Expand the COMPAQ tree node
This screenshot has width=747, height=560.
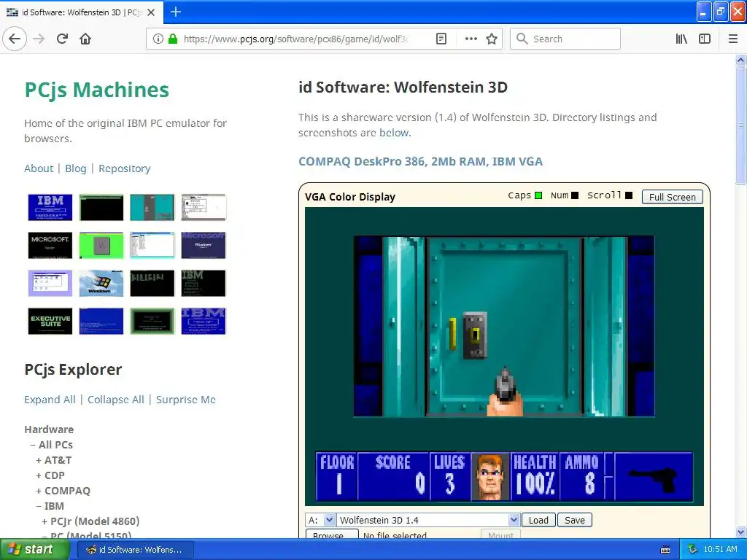tap(39, 491)
